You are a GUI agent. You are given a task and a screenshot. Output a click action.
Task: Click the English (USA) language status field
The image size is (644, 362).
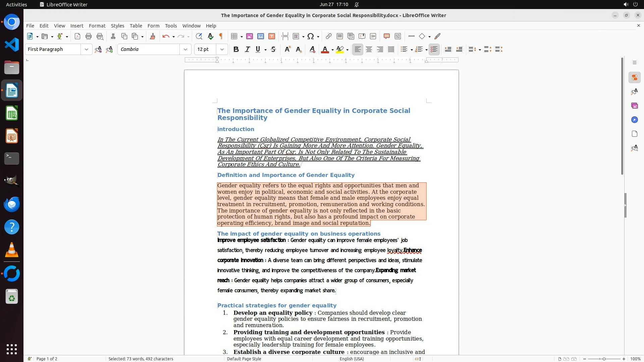click(352, 359)
